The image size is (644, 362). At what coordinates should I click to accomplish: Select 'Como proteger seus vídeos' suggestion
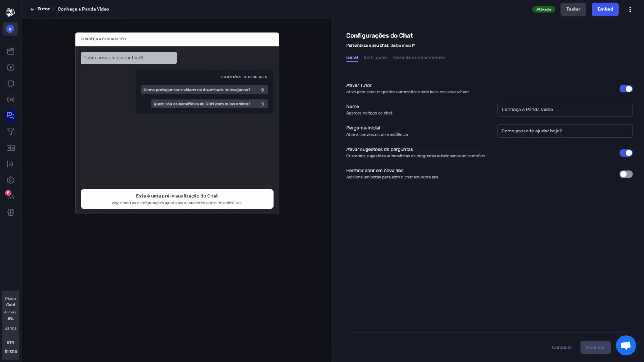point(204,90)
